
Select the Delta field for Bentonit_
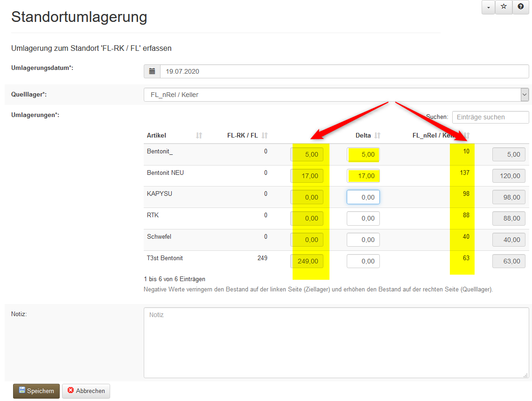(363, 154)
